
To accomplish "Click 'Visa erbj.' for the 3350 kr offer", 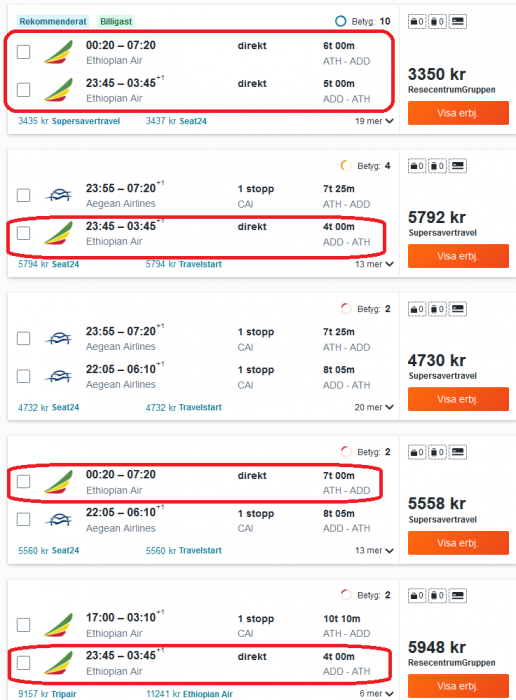I will (458, 113).
